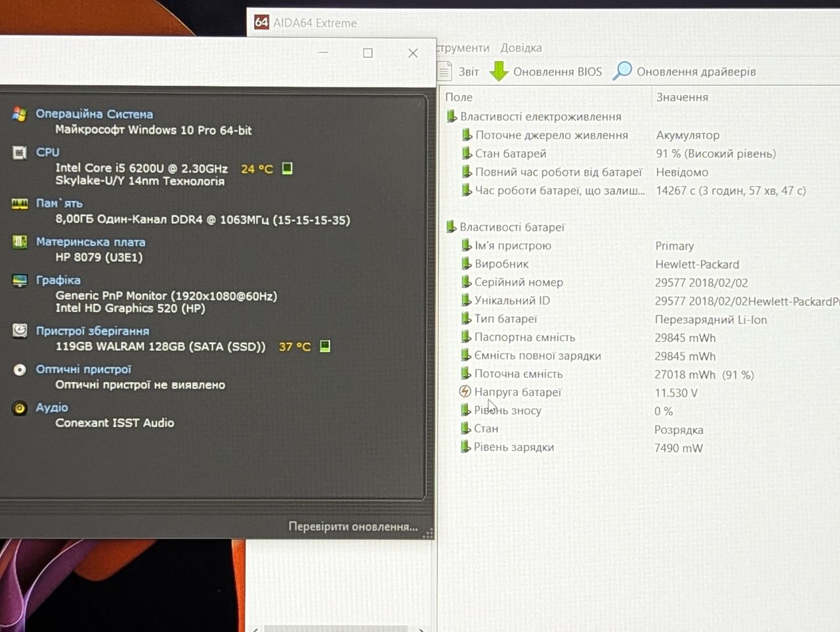The image size is (840, 632).
Task: Click the icon beside Паспортна ємність
Action: (x=466, y=337)
